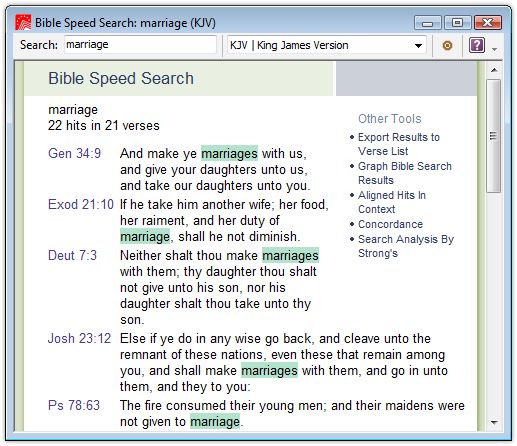The height and width of the screenshot is (446, 517).
Task: Open the Exod 21:10 verse reference
Action: coord(81,204)
